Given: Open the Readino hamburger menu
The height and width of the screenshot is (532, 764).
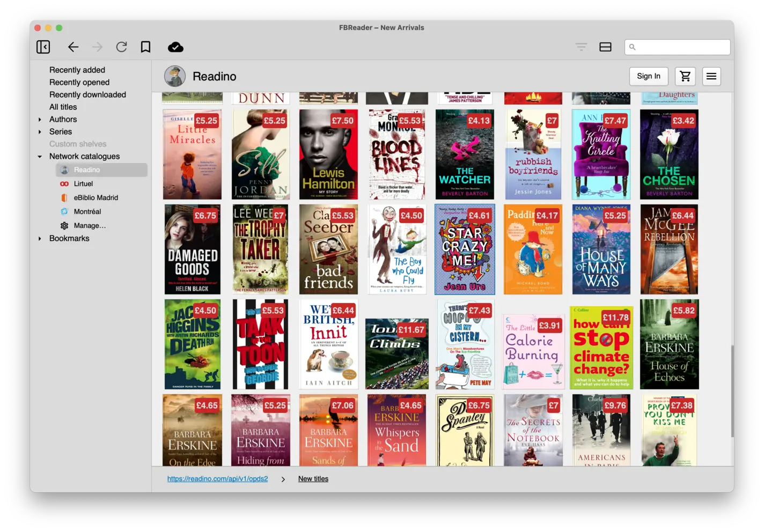Looking at the screenshot, I should tap(711, 76).
